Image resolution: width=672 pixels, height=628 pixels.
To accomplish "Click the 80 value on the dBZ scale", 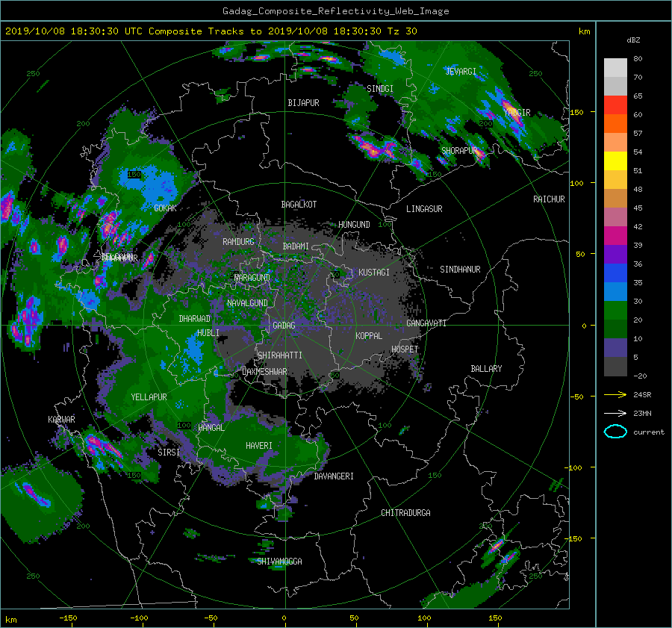I will coord(638,59).
